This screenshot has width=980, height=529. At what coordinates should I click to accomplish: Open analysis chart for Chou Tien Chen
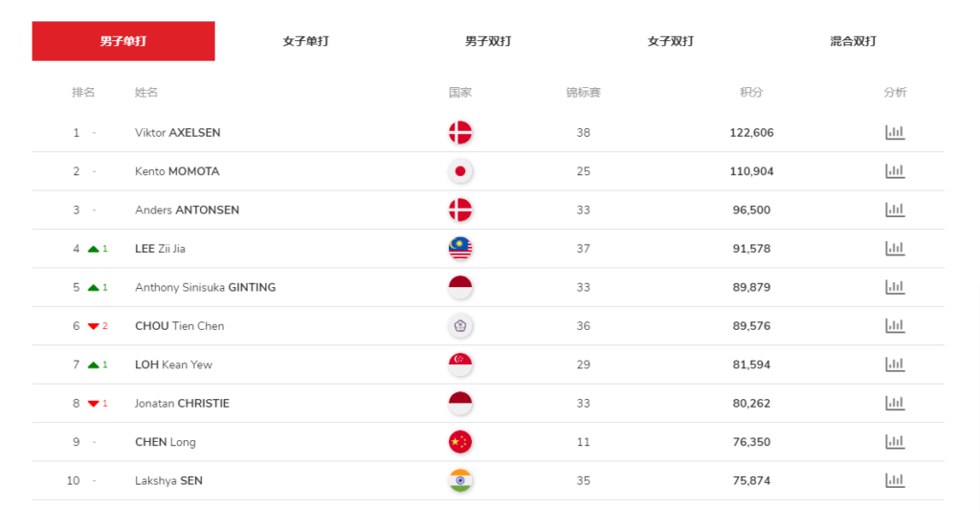click(895, 326)
